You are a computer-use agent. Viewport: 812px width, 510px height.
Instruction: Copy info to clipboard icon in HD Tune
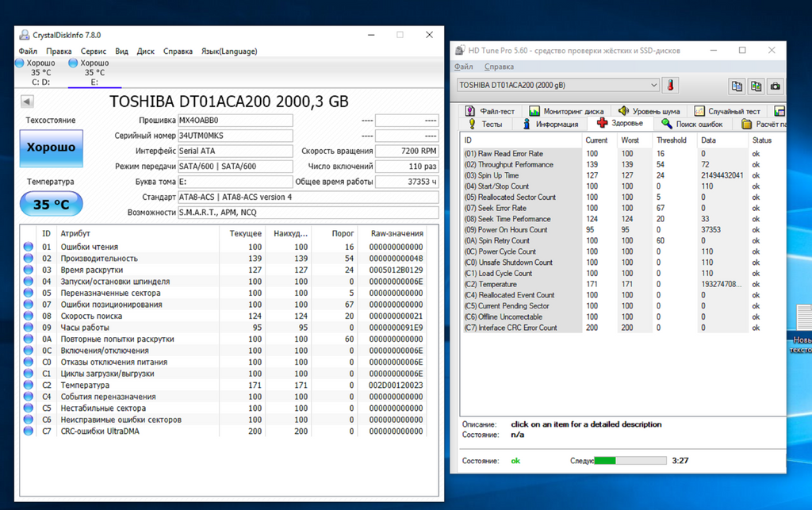point(737,86)
